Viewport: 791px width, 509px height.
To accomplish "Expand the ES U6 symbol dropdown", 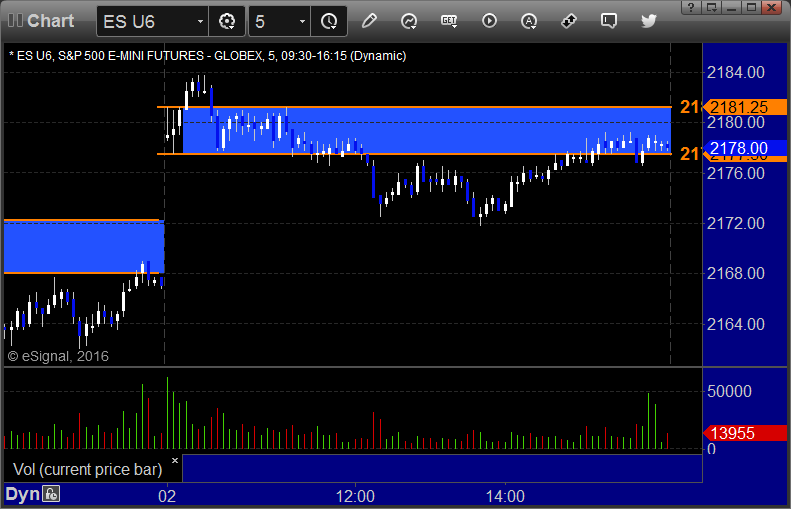I will coord(200,22).
